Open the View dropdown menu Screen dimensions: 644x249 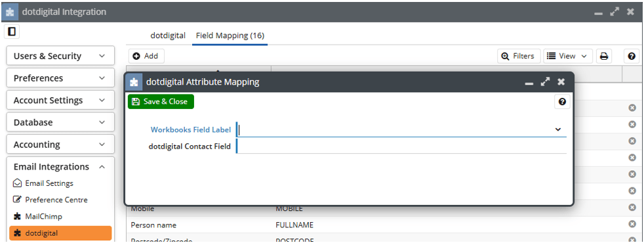(x=568, y=57)
